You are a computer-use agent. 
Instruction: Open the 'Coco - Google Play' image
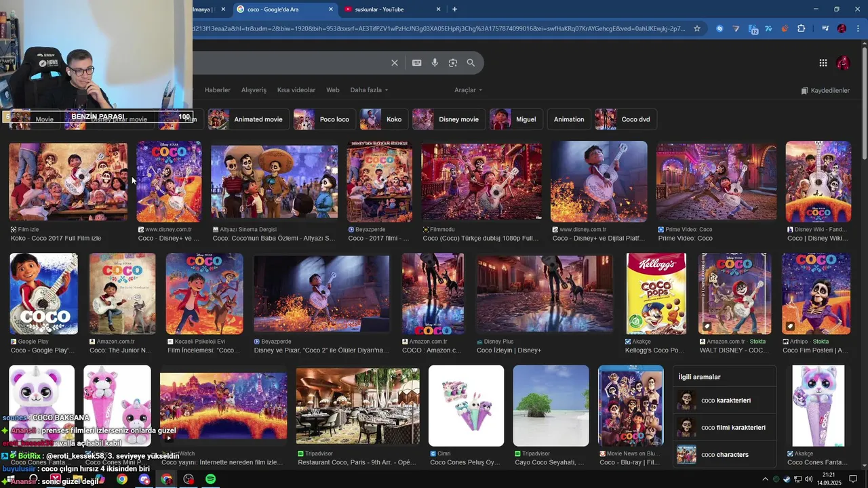[43, 293]
